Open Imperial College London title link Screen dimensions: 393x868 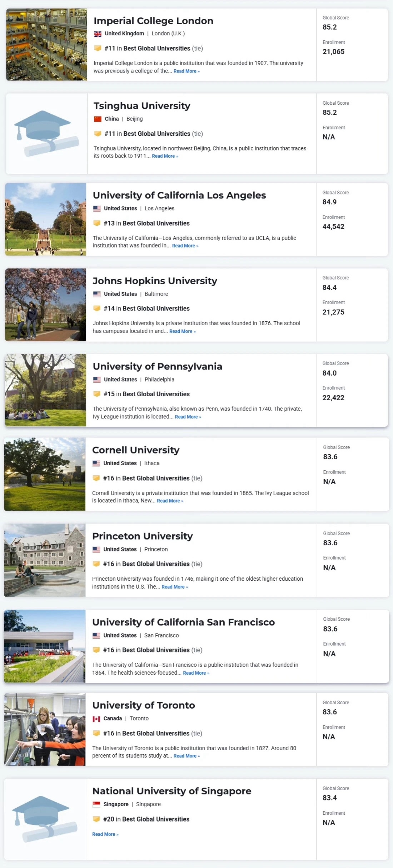153,21
